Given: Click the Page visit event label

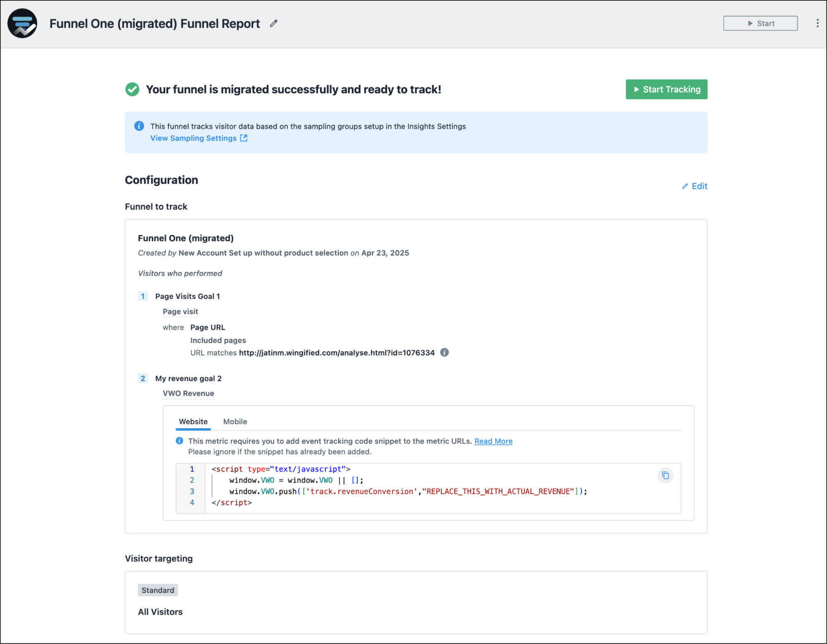Looking at the screenshot, I should click(x=180, y=312).
